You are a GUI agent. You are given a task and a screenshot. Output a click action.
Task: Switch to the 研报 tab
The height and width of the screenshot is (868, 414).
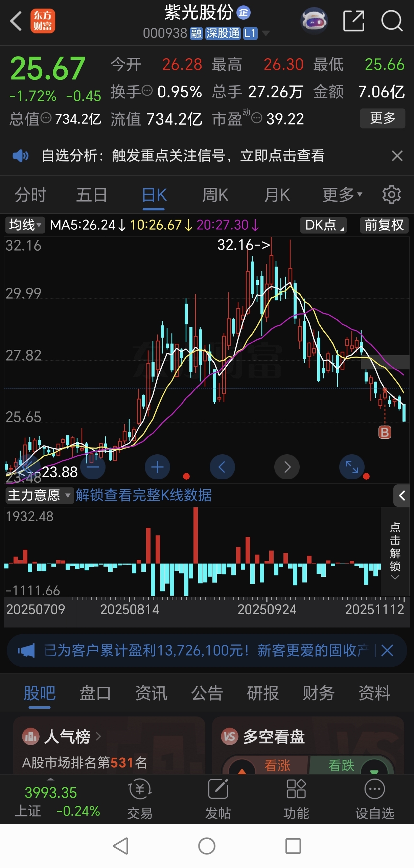pyautogui.click(x=263, y=693)
